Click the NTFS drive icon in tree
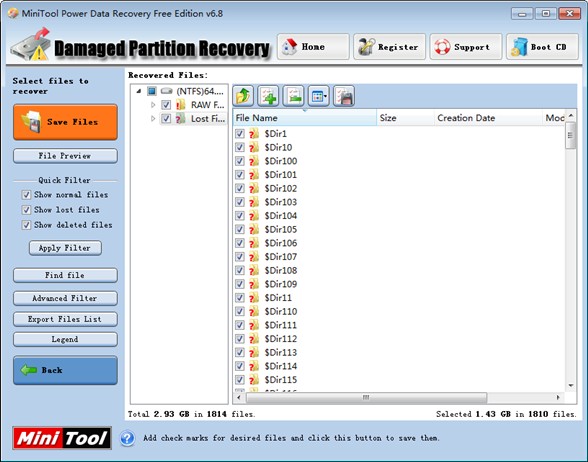 pos(166,91)
